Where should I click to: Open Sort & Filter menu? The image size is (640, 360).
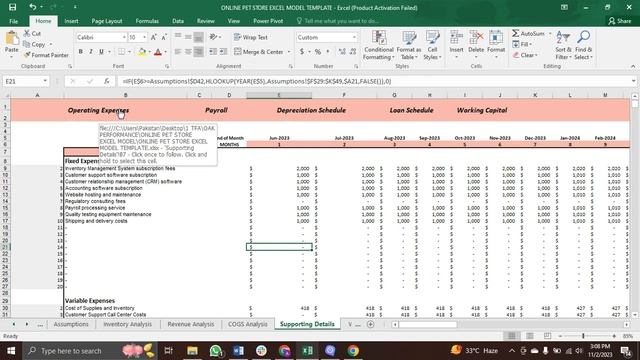click(x=563, y=45)
